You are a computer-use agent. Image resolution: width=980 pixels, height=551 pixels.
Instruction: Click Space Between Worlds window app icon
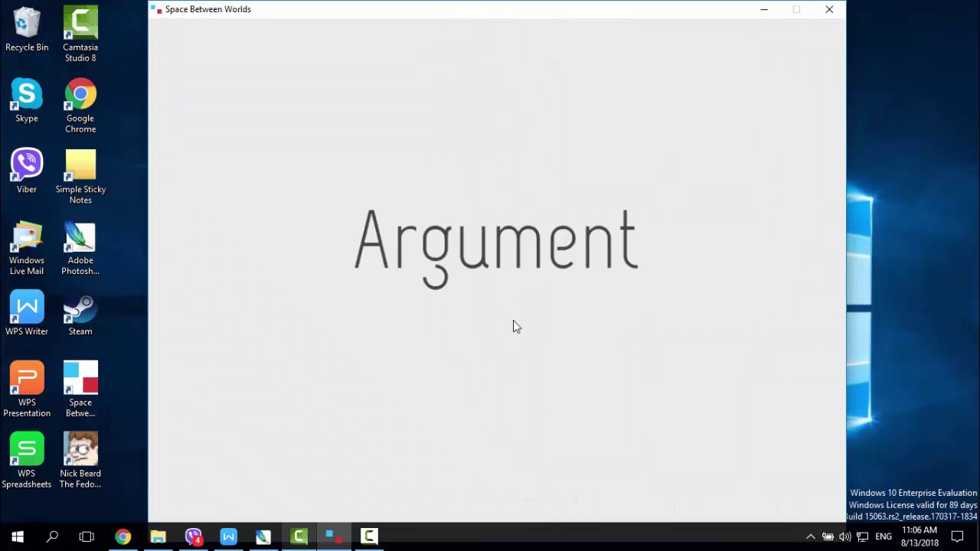tap(157, 9)
